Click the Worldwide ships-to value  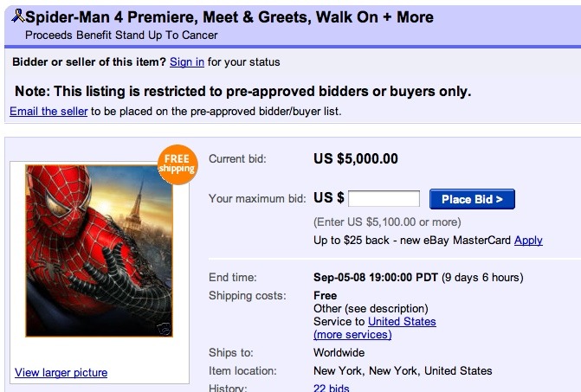(339, 352)
